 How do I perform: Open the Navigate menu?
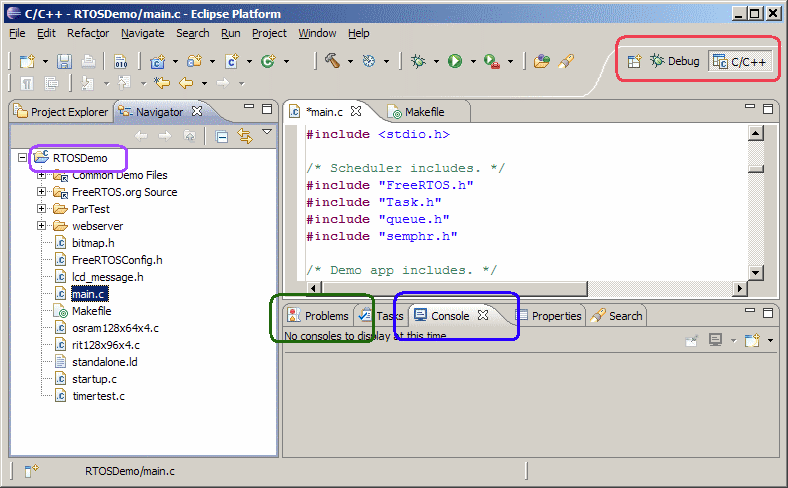(143, 33)
